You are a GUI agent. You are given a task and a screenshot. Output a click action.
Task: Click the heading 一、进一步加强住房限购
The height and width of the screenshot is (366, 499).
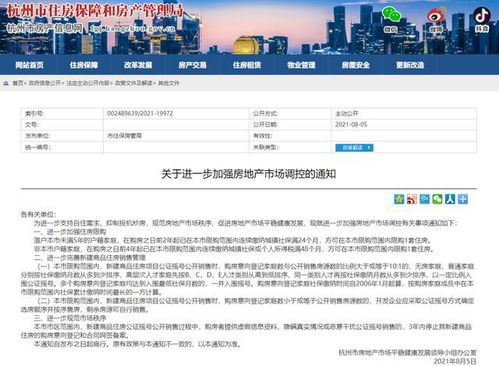pos(70,232)
